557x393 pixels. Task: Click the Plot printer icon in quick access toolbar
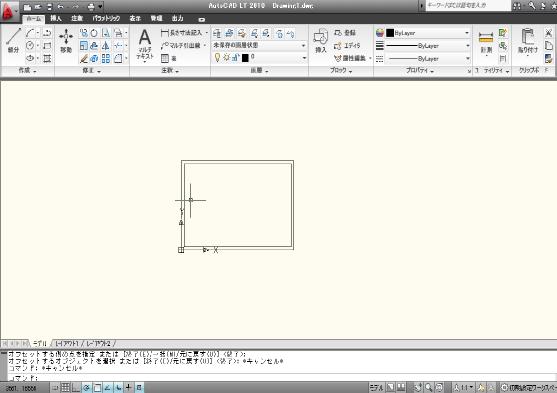tap(91, 6)
